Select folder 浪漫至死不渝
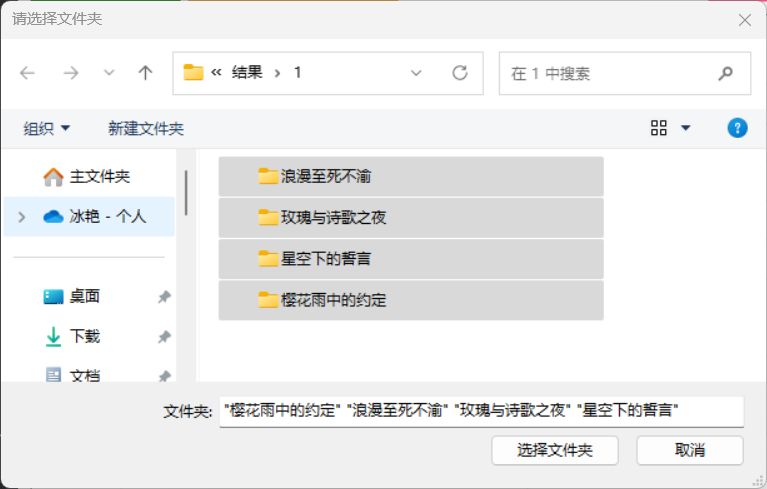 click(x=411, y=177)
